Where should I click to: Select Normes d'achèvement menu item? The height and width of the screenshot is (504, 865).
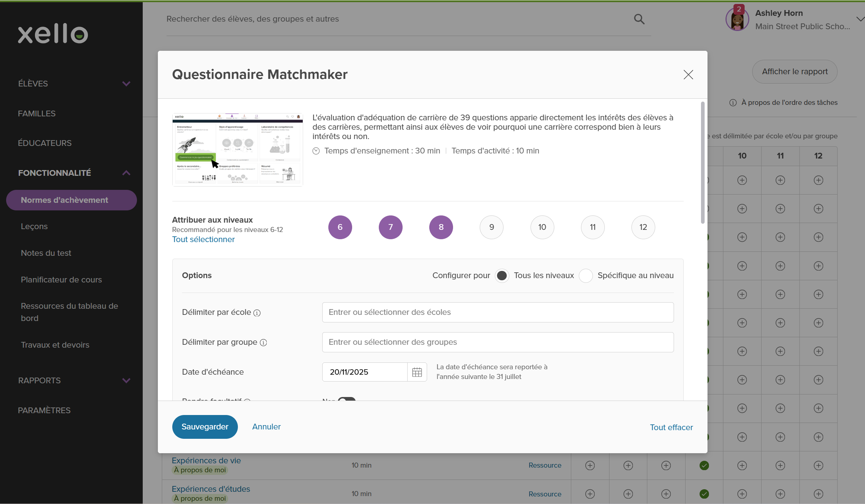pos(71,200)
